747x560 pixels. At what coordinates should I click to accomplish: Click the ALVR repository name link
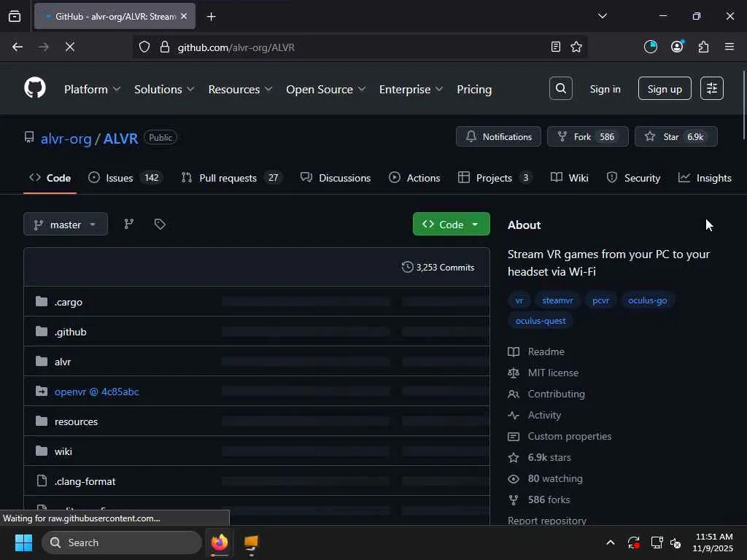pos(120,139)
